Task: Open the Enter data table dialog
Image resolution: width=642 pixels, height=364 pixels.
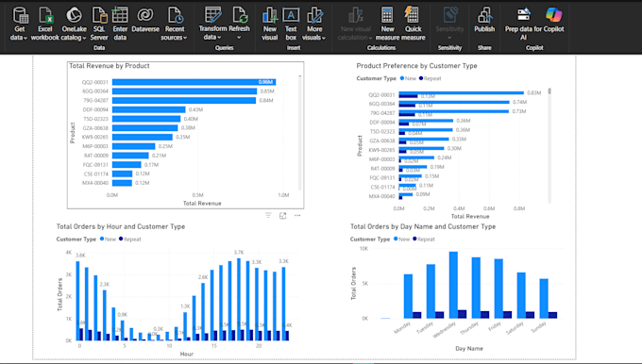Action: (x=120, y=24)
